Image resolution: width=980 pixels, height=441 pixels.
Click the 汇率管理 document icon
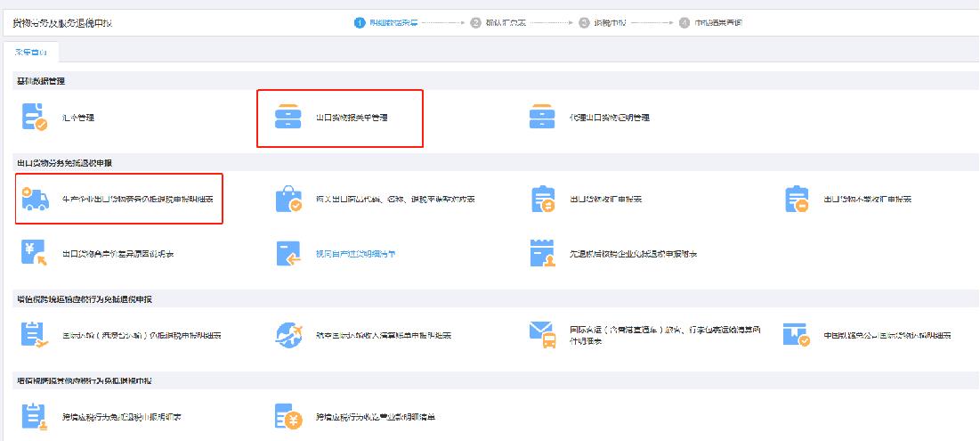pyautogui.click(x=34, y=117)
